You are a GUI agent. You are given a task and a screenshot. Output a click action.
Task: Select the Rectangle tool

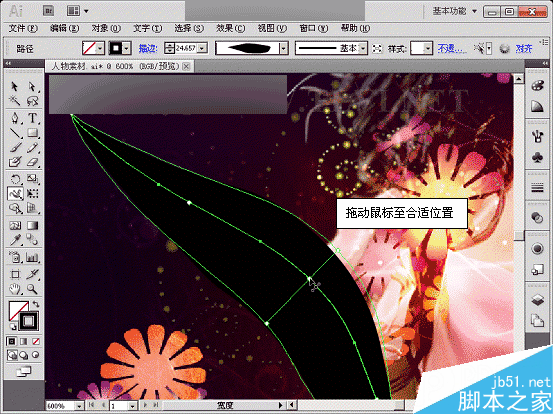click(x=32, y=133)
